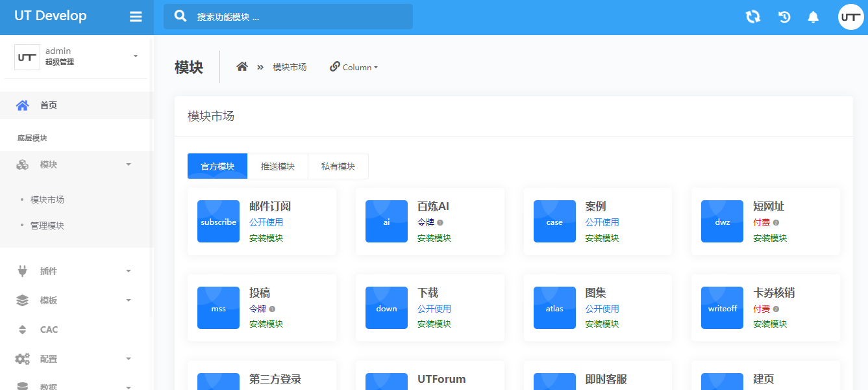
Task: Click info icon next to 百炼AI 令牌
Action: 440,222
